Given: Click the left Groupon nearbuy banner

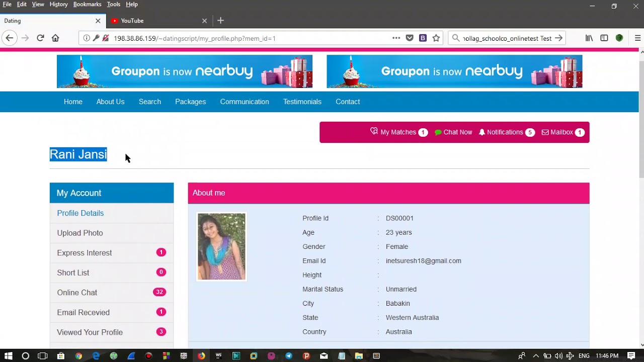Looking at the screenshot, I should [185, 71].
